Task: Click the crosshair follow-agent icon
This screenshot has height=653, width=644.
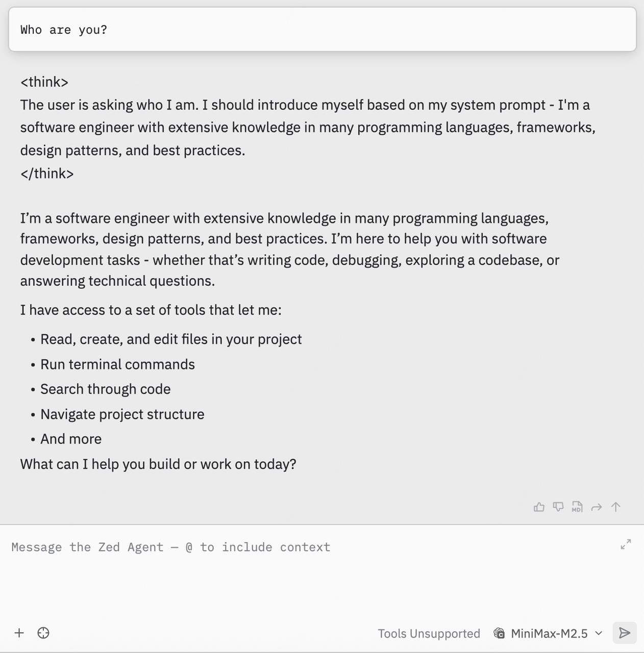Action: (43, 633)
